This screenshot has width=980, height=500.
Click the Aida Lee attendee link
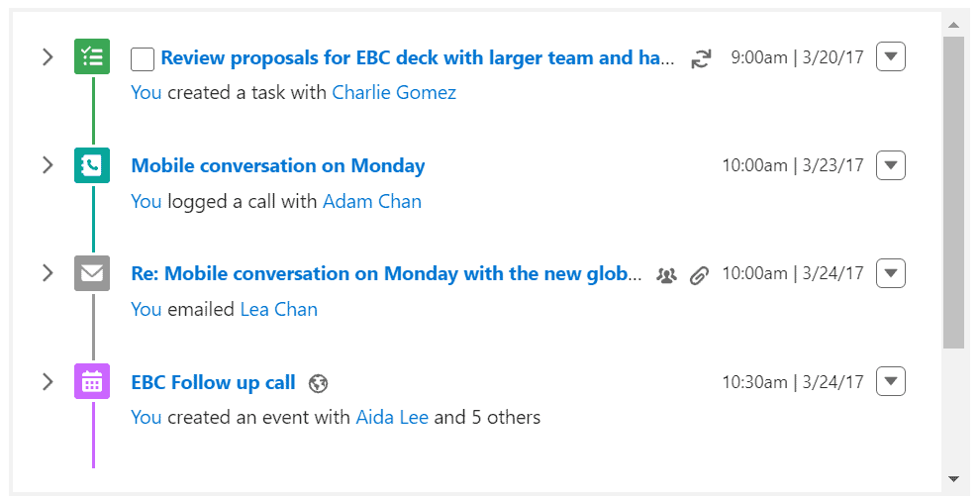393,417
